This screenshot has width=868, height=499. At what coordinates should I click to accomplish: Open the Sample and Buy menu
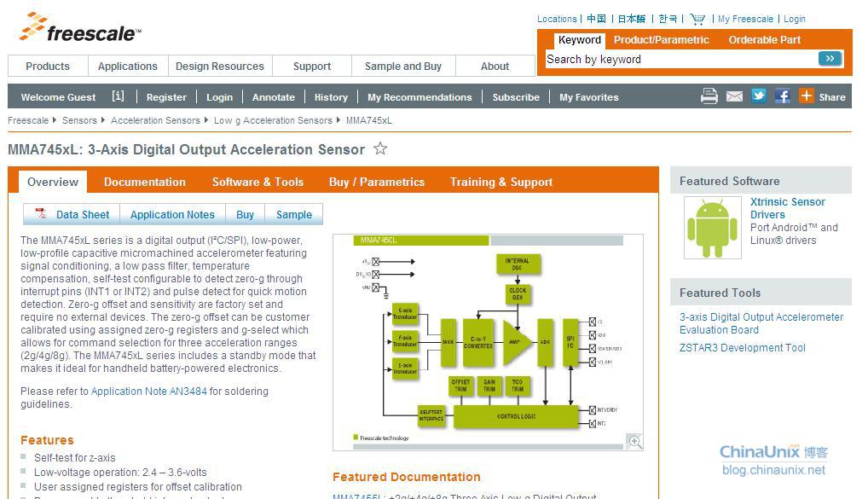pos(403,67)
